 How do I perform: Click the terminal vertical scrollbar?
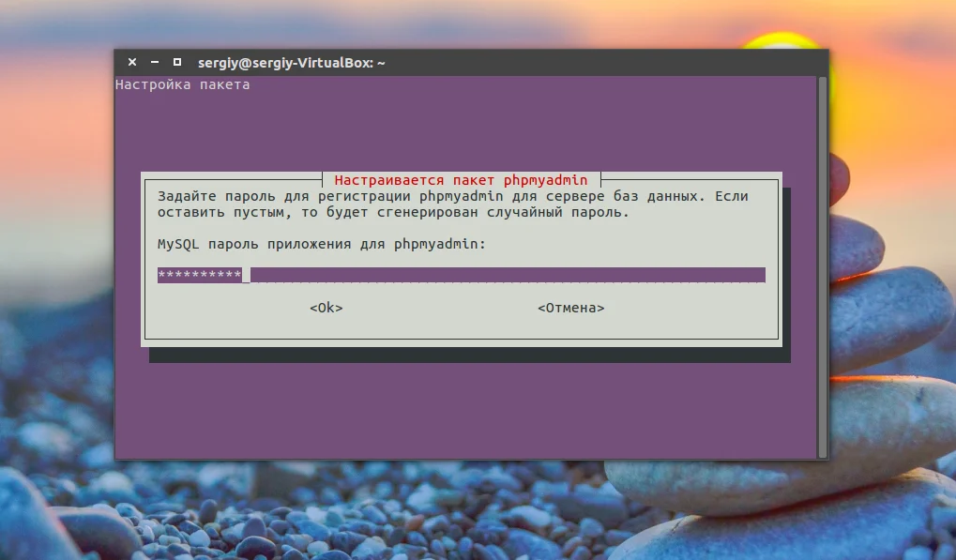tap(823, 267)
